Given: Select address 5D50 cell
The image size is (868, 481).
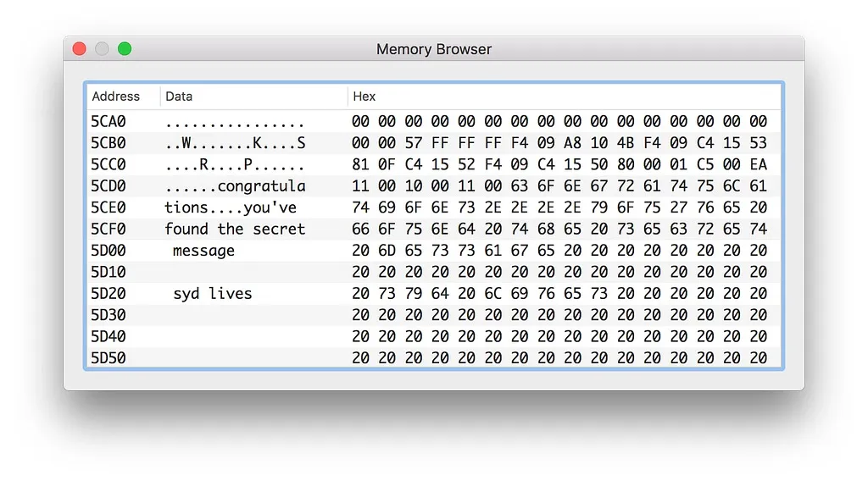Looking at the screenshot, I should 108,358.
